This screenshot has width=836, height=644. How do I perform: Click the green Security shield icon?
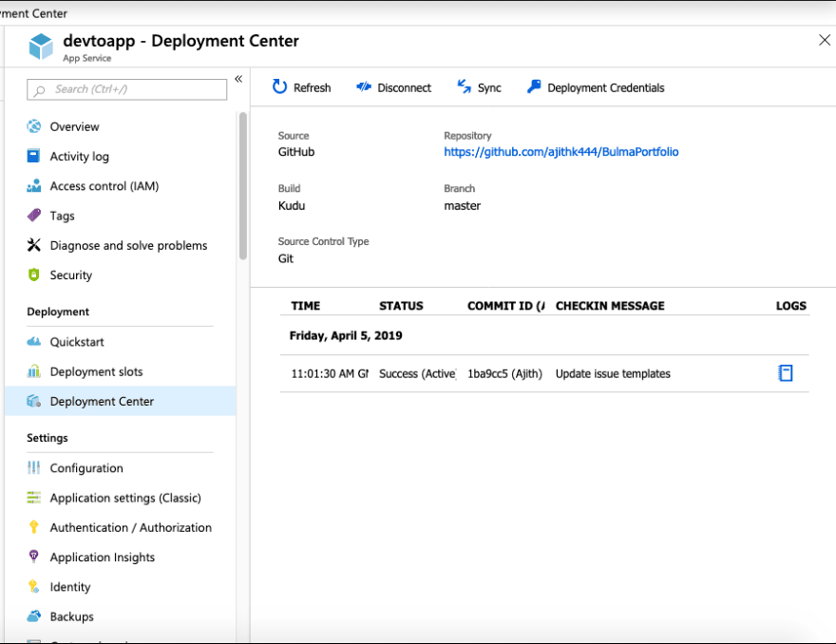tap(33, 275)
